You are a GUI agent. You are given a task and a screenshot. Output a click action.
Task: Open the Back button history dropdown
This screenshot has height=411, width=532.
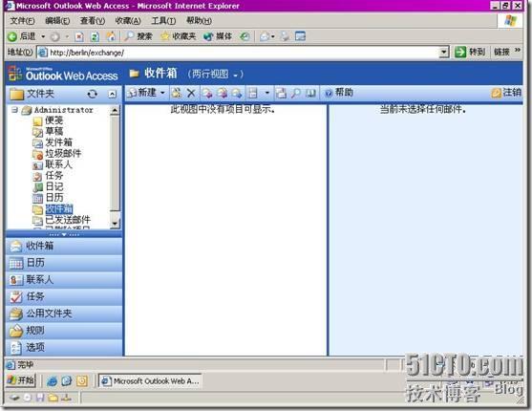(43, 36)
